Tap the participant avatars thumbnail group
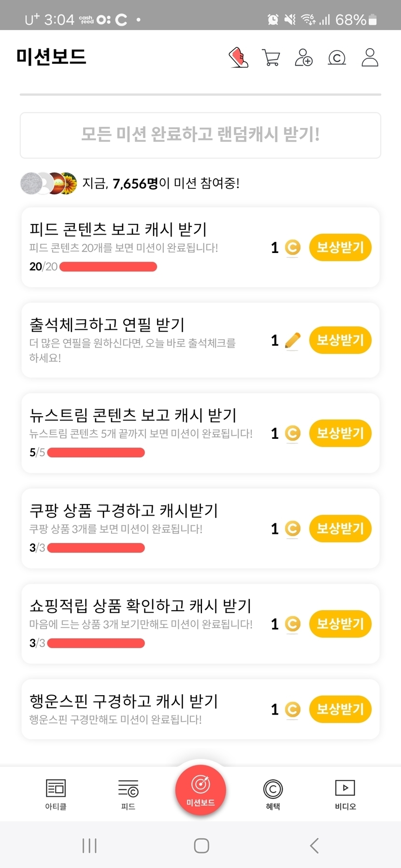Image resolution: width=401 pixels, height=868 pixels. tap(48, 183)
